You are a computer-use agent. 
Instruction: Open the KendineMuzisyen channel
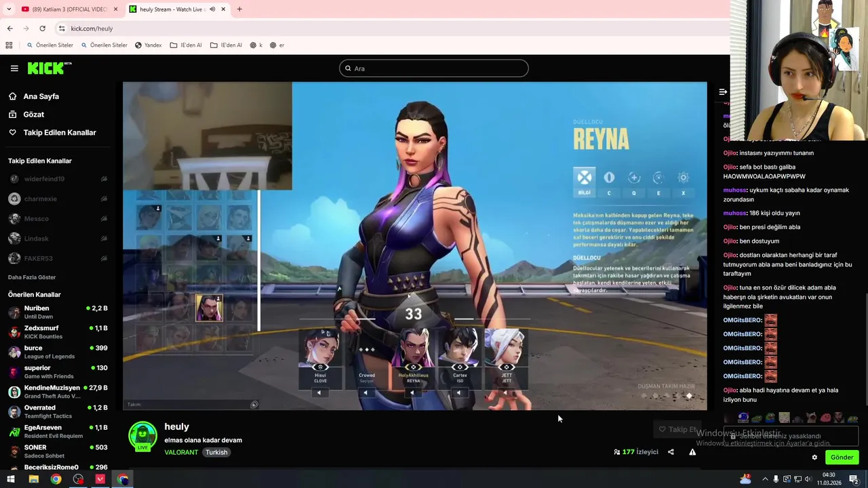(58, 392)
